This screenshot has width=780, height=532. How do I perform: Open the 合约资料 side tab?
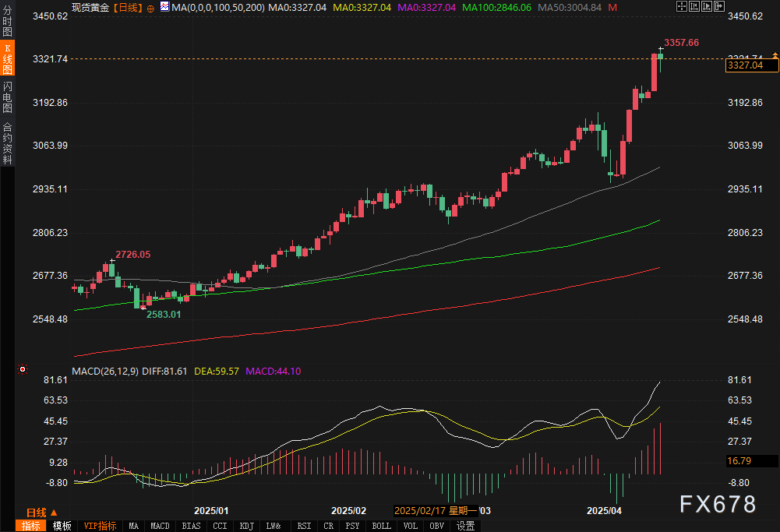7,143
